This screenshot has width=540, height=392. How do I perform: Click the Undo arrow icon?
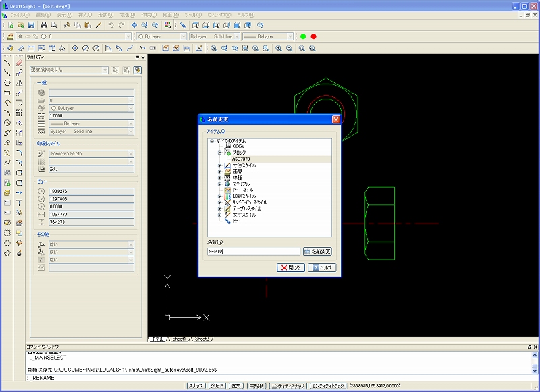(x=111, y=25)
